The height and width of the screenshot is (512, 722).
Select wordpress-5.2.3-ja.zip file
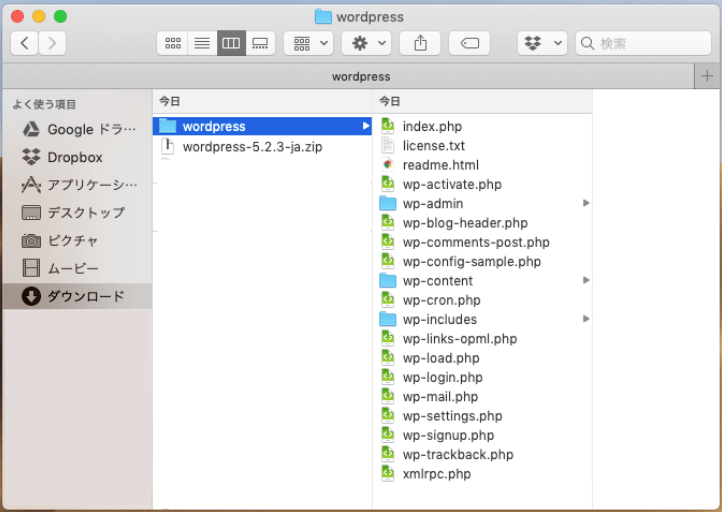262,147
